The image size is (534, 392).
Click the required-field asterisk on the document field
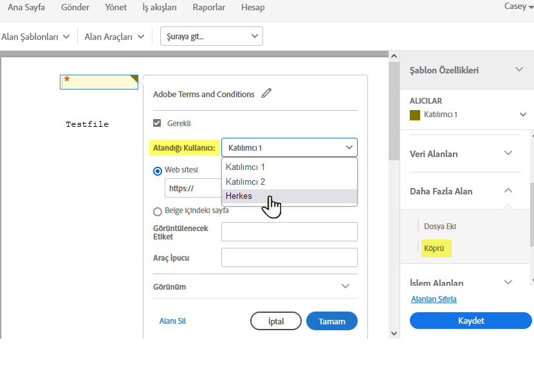click(x=67, y=80)
